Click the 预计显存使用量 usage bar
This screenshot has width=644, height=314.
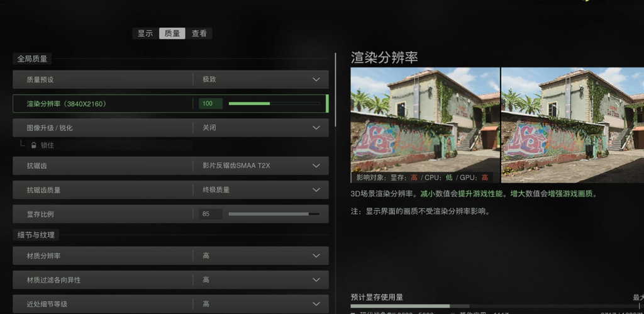(x=491, y=306)
